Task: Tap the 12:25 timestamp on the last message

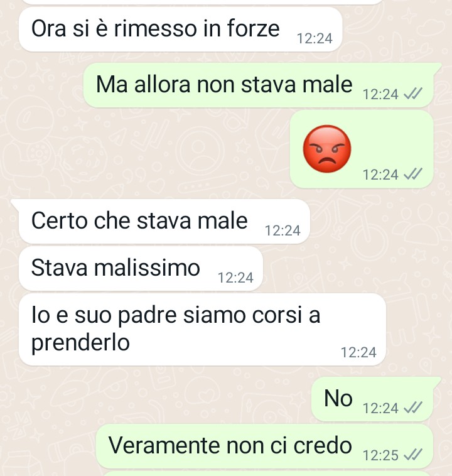Action: 380,455
